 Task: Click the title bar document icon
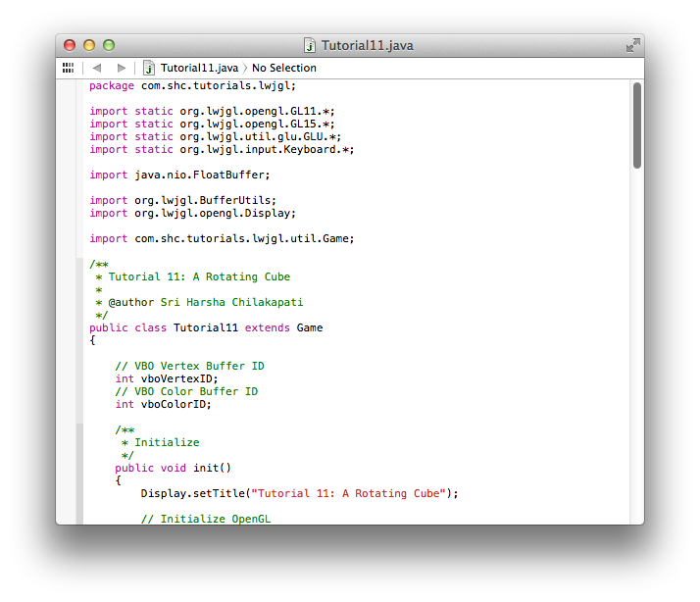[x=310, y=45]
